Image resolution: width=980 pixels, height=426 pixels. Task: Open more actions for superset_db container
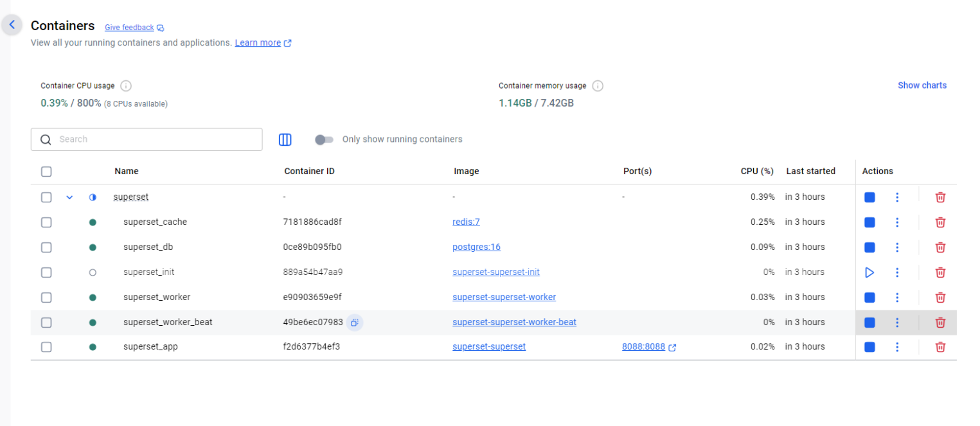tap(897, 247)
